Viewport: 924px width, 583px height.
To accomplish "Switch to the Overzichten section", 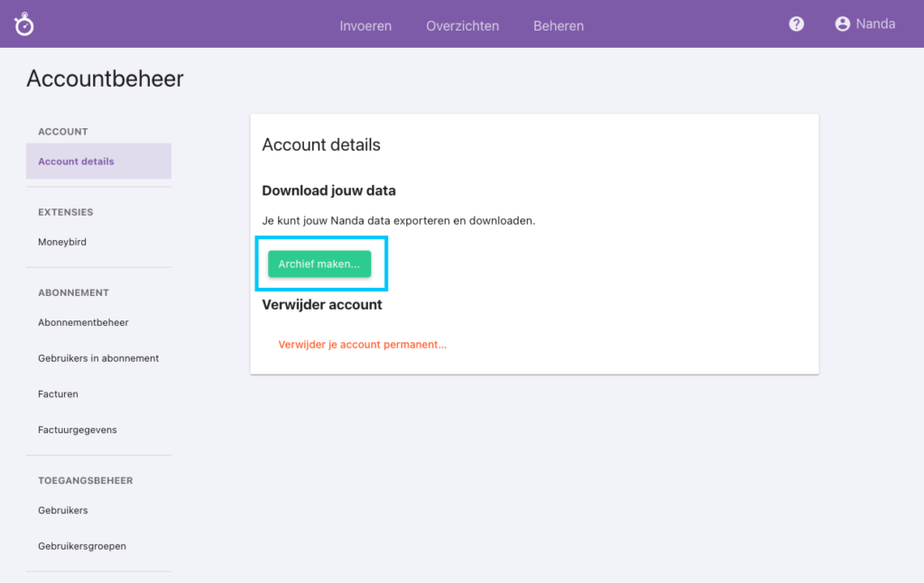I will click(x=462, y=26).
